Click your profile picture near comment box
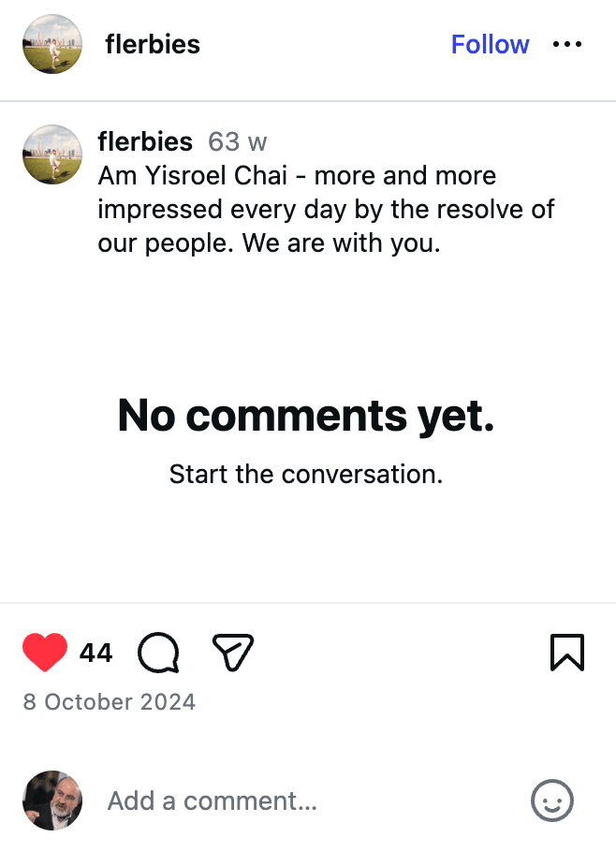Viewport: 616px width, 852px height. coord(52,801)
